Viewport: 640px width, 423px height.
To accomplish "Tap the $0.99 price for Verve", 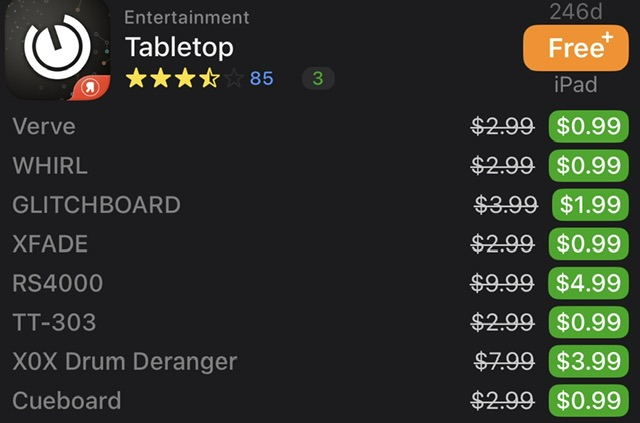I will coord(589,127).
